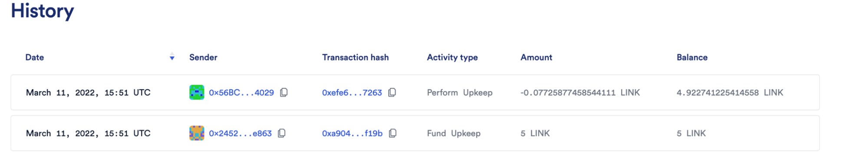Click the Sender column header

coord(203,57)
